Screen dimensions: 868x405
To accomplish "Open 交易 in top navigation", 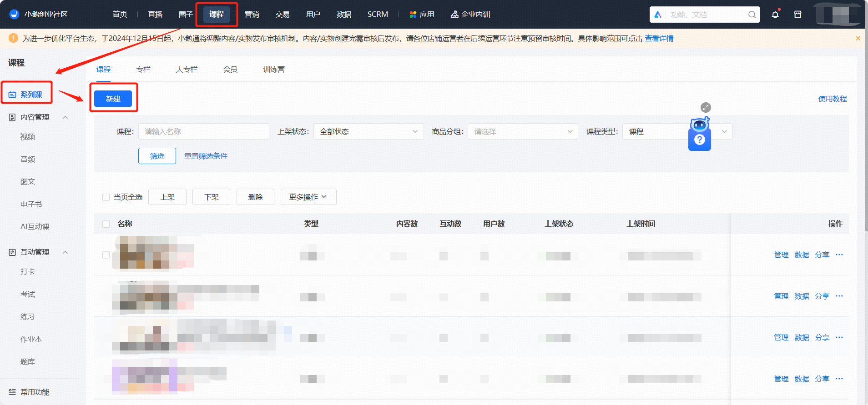I will coord(283,15).
